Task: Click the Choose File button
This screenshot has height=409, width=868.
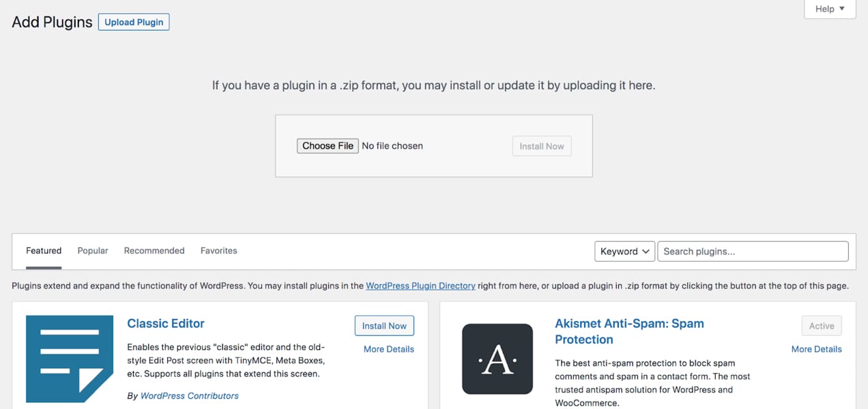Action: [328, 146]
